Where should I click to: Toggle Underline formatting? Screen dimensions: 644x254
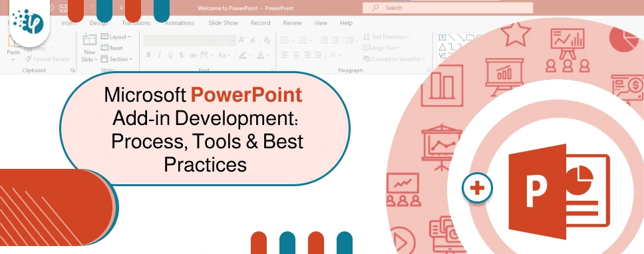coord(170,55)
